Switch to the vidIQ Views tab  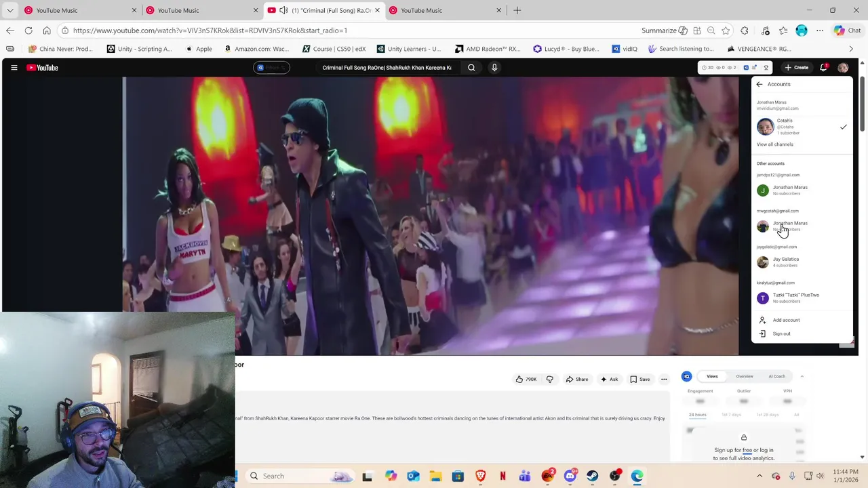click(712, 376)
